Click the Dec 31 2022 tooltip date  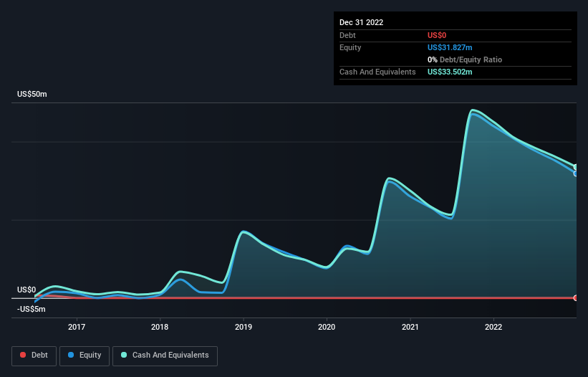[x=361, y=22]
